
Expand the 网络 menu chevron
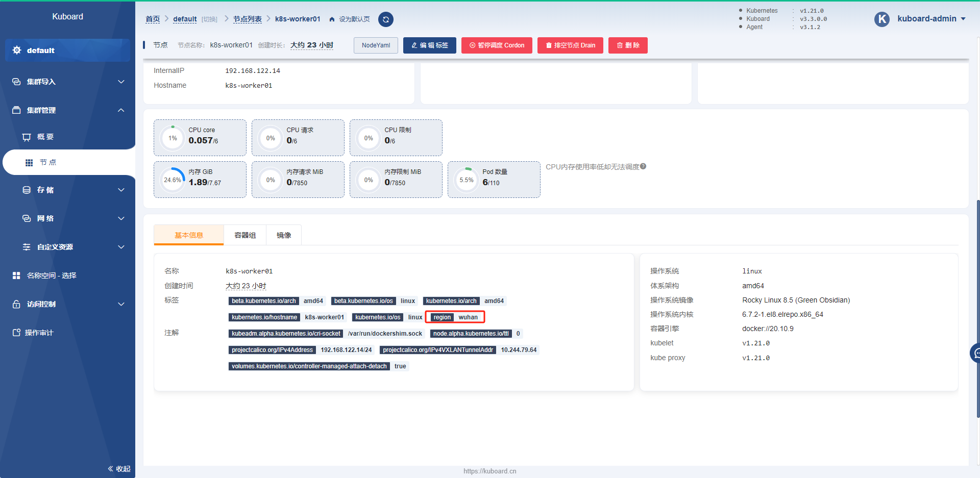click(121, 218)
